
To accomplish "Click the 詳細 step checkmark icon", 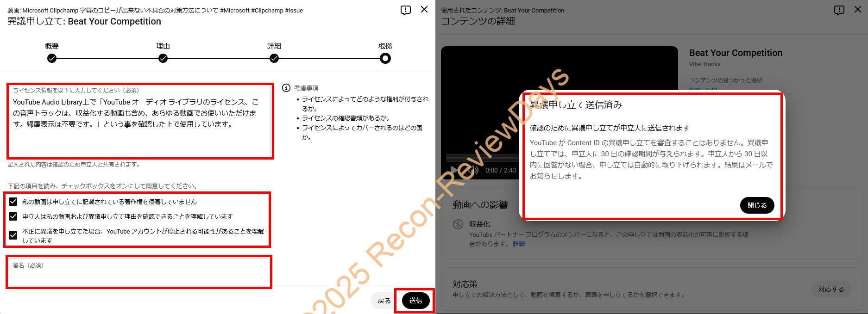I will coord(274,58).
